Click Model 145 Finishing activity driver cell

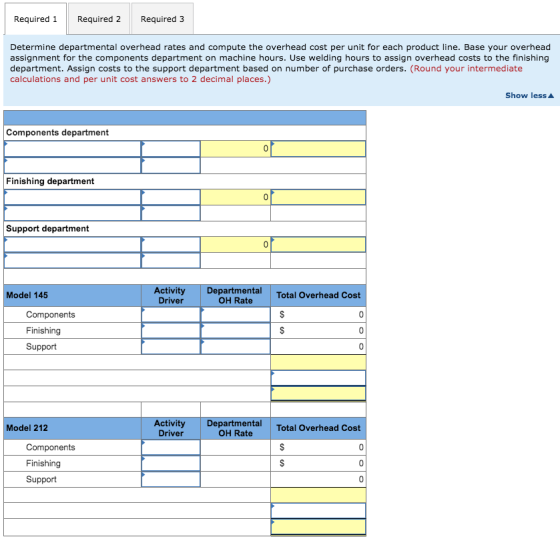tap(171, 330)
